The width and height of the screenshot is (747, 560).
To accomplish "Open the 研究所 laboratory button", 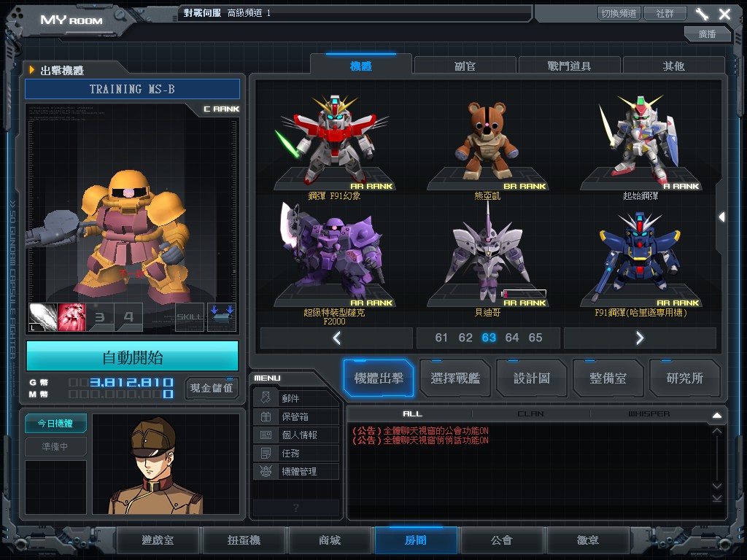I will pyautogui.click(x=684, y=378).
